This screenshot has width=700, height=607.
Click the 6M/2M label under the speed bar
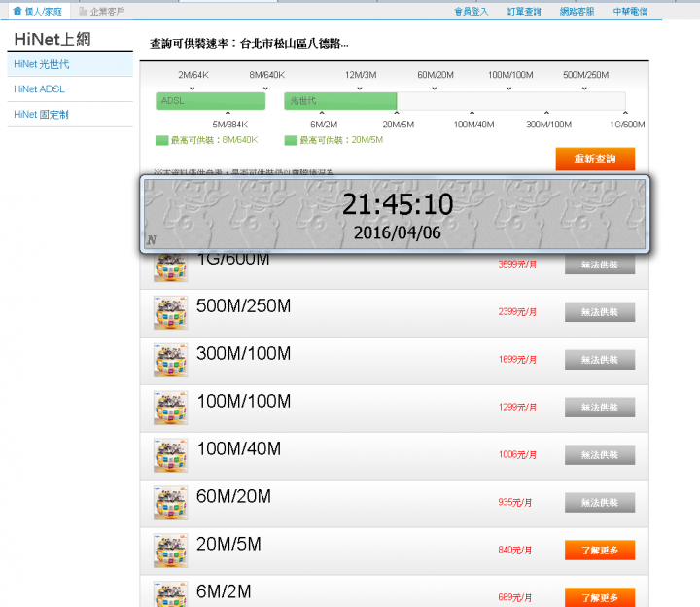tap(324, 125)
